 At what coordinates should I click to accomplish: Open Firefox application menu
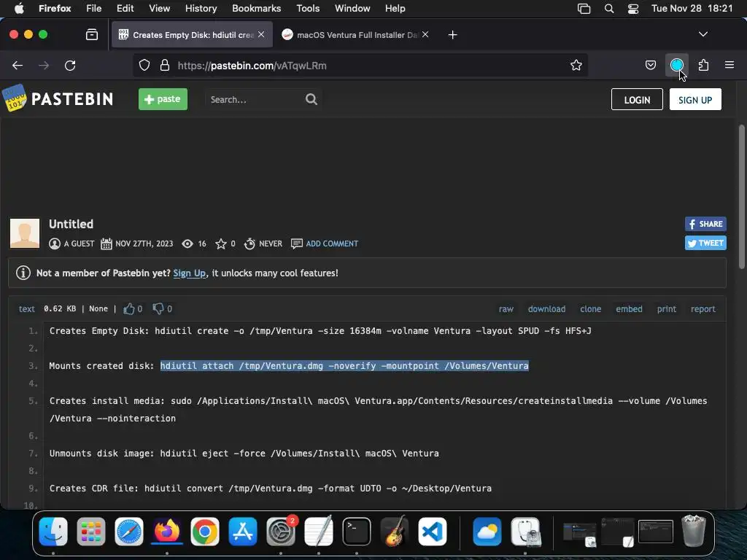click(x=729, y=65)
